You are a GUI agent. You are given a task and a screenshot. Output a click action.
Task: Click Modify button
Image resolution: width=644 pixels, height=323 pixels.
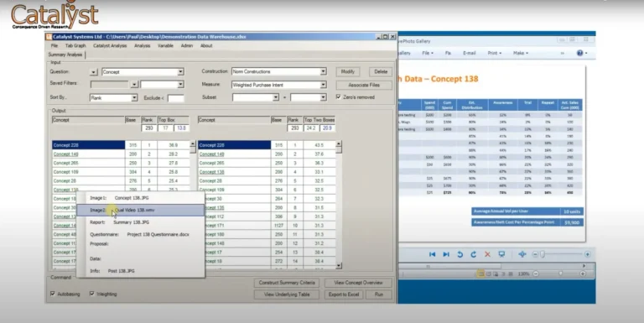pos(348,71)
